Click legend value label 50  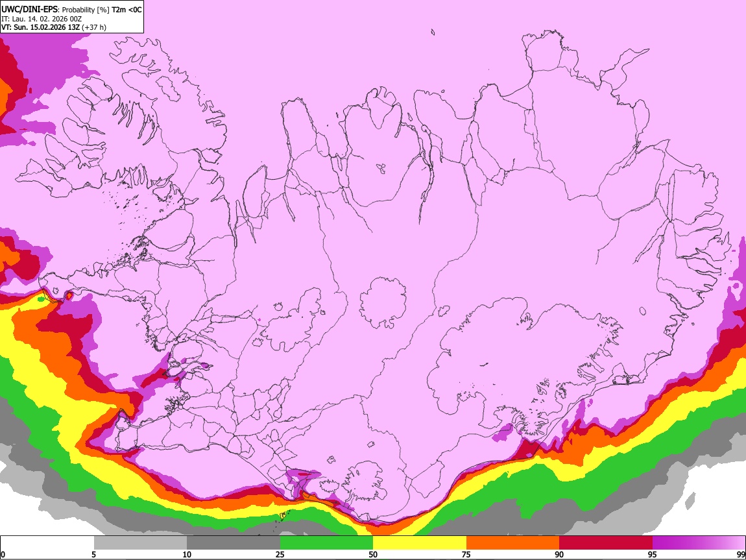click(373, 555)
